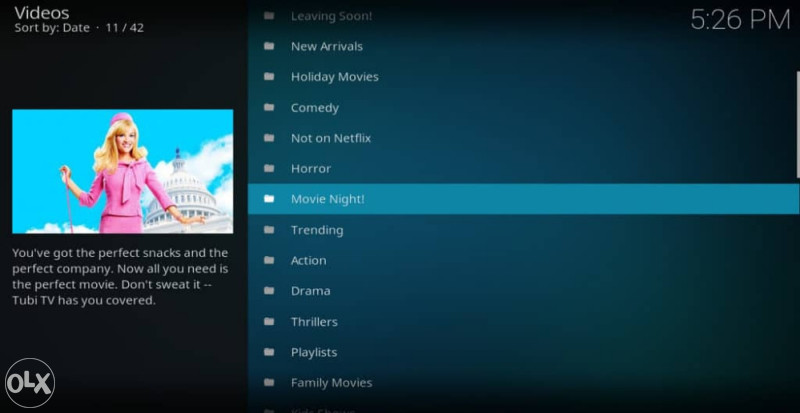Click the folder icon beside Holiday Movies
The height and width of the screenshot is (413, 800).
coord(269,77)
